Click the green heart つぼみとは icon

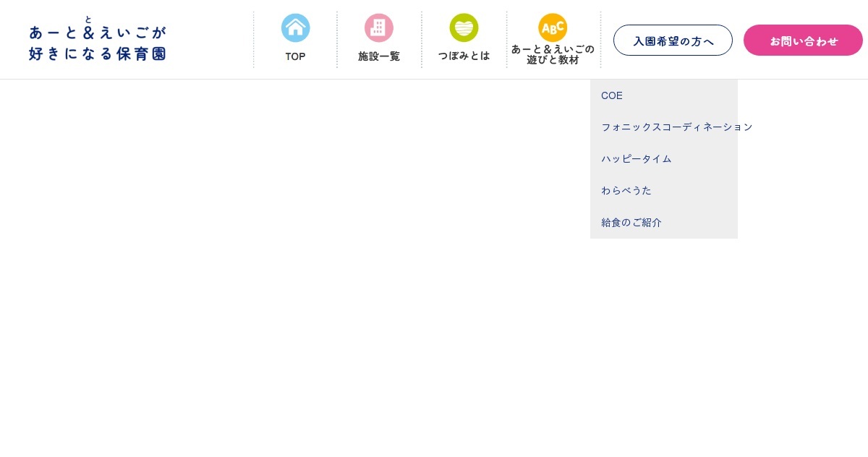[x=464, y=27]
